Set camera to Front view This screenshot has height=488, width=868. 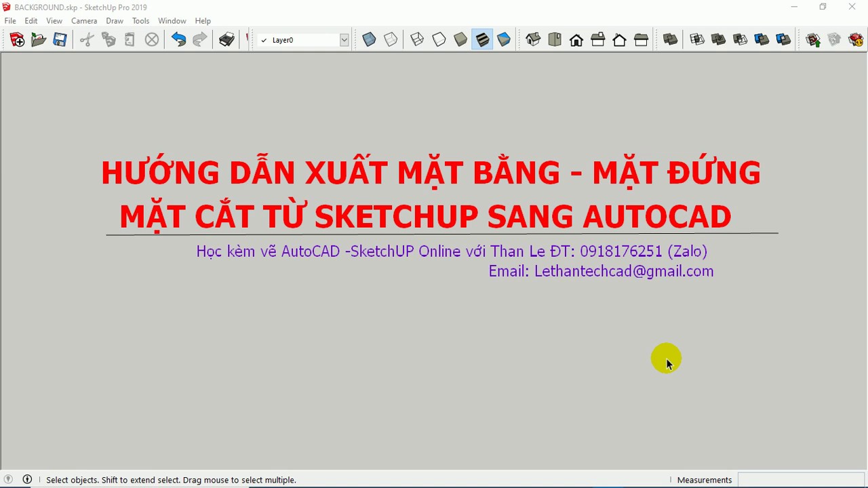576,40
